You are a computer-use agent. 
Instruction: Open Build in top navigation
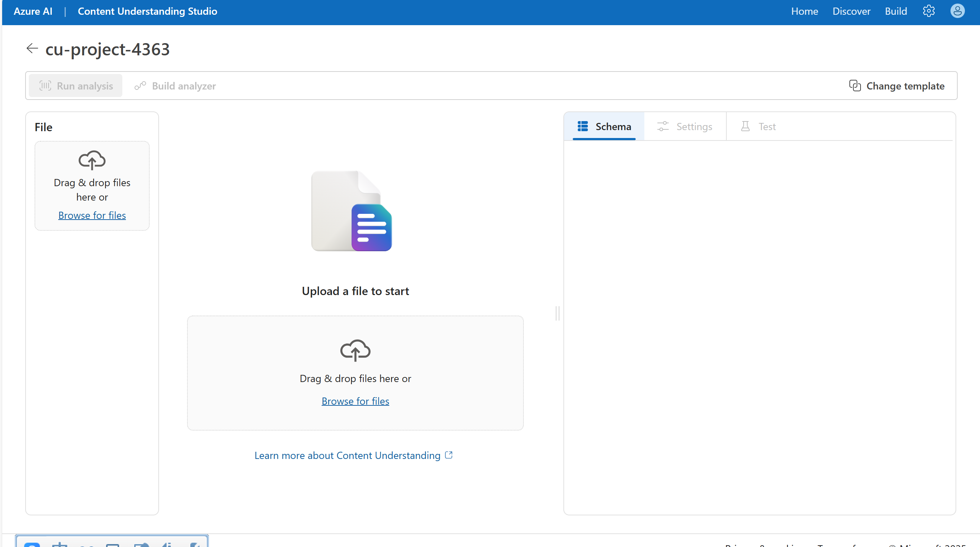coord(895,11)
